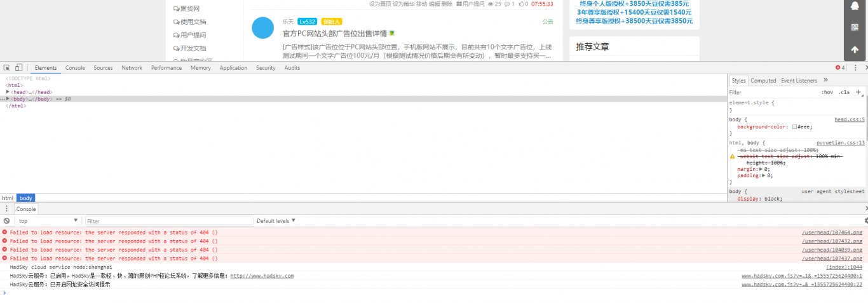This screenshot has height=303, width=868.
Task: Select the Styles sidebar tab
Action: click(738, 81)
